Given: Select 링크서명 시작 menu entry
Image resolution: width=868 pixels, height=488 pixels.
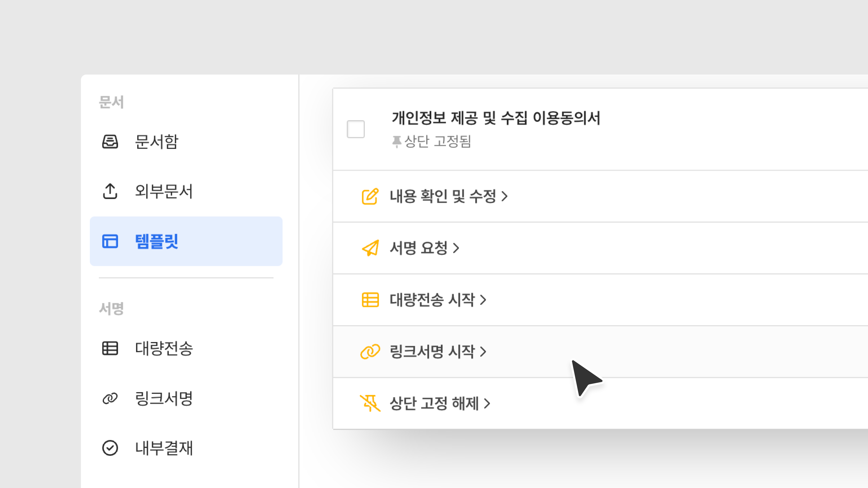Looking at the screenshot, I should [x=432, y=352].
